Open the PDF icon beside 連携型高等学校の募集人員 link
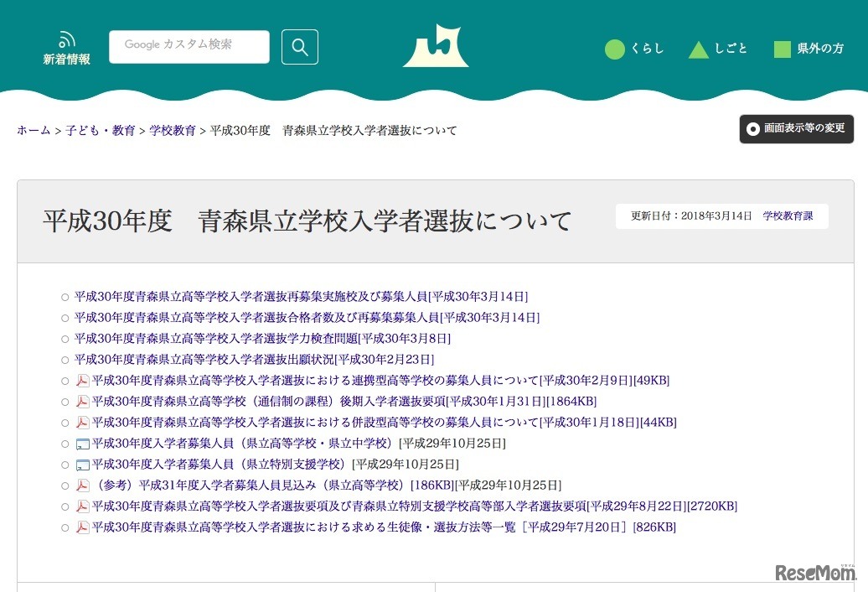Image resolution: width=868 pixels, height=592 pixels. click(80, 380)
